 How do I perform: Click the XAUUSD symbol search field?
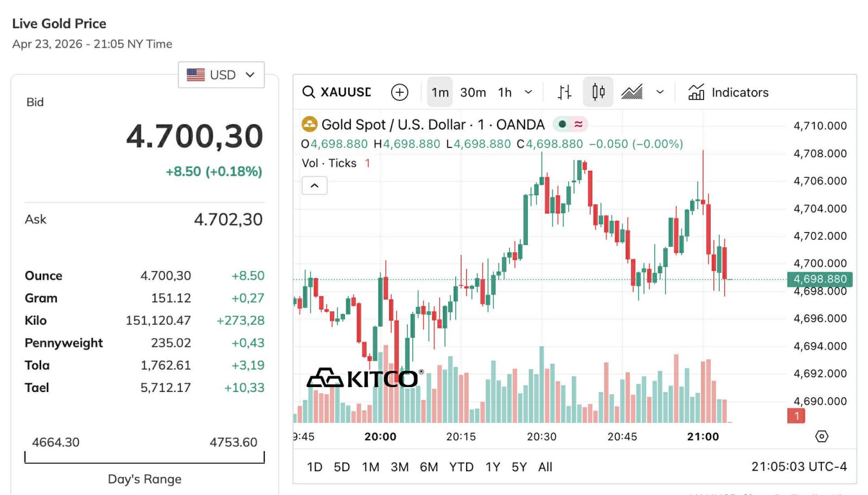point(346,92)
